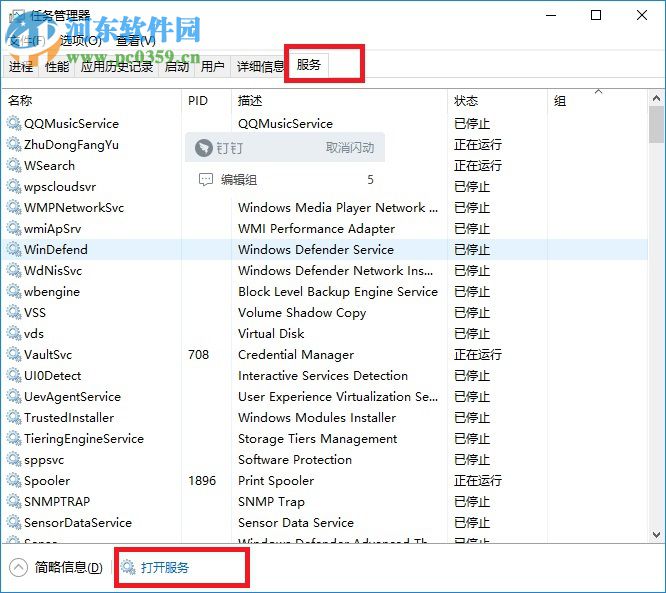Viewport: 666px width, 593px height.
Task: Select the WinDefend service row name
Action: [x=56, y=250]
